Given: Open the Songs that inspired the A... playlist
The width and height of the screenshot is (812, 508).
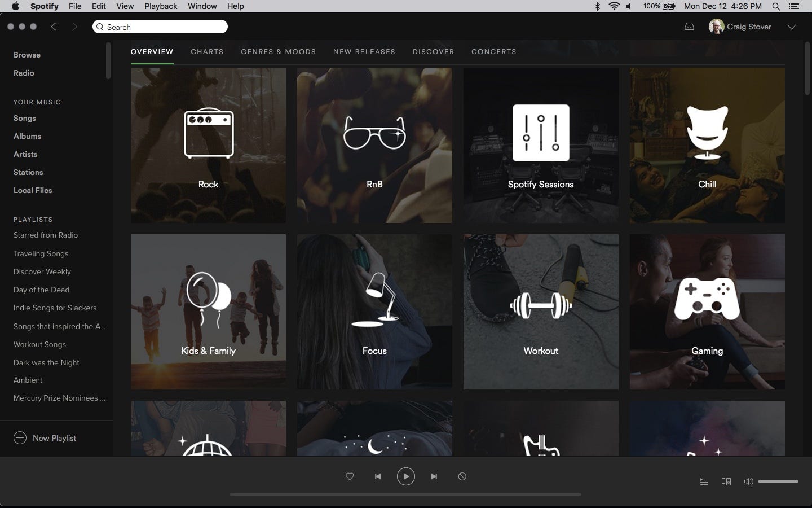Looking at the screenshot, I should coord(60,326).
